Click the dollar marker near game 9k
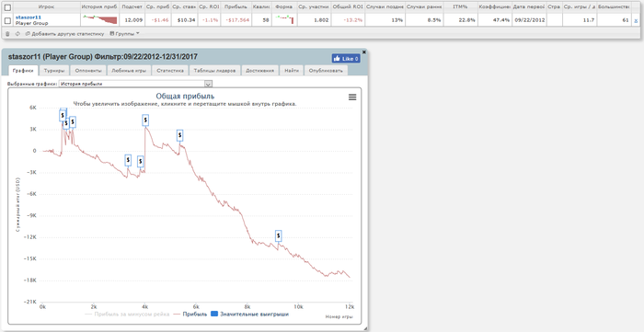 279,236
